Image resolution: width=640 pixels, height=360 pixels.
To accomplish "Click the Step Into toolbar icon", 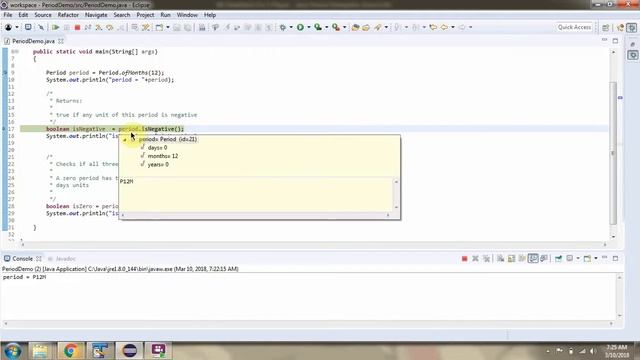I will click(99, 27).
